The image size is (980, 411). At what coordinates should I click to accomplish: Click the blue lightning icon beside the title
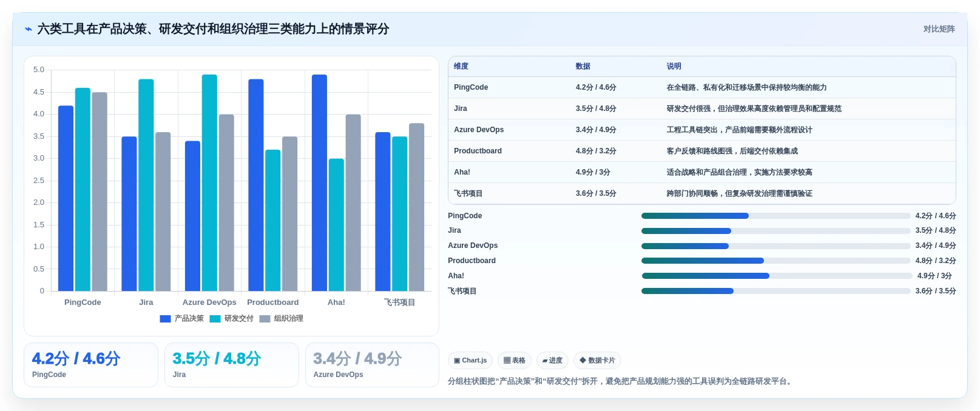[x=28, y=29]
